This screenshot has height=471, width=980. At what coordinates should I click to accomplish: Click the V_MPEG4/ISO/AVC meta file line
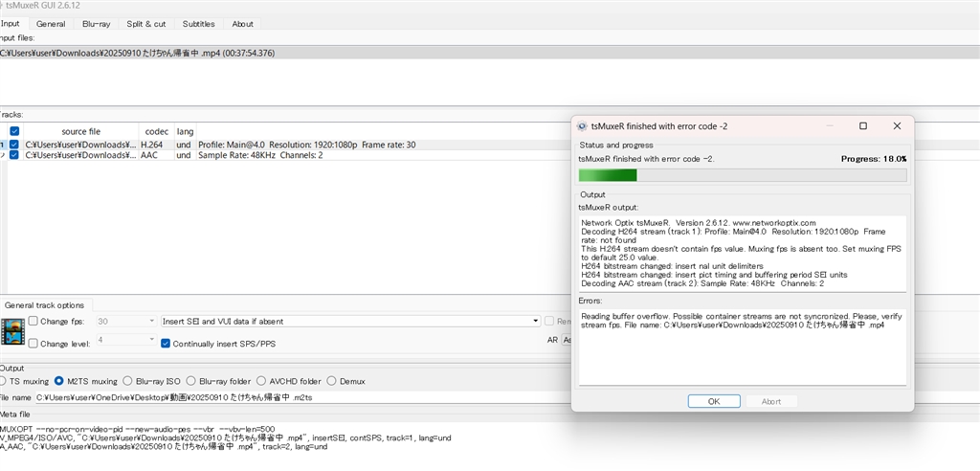(x=225, y=437)
